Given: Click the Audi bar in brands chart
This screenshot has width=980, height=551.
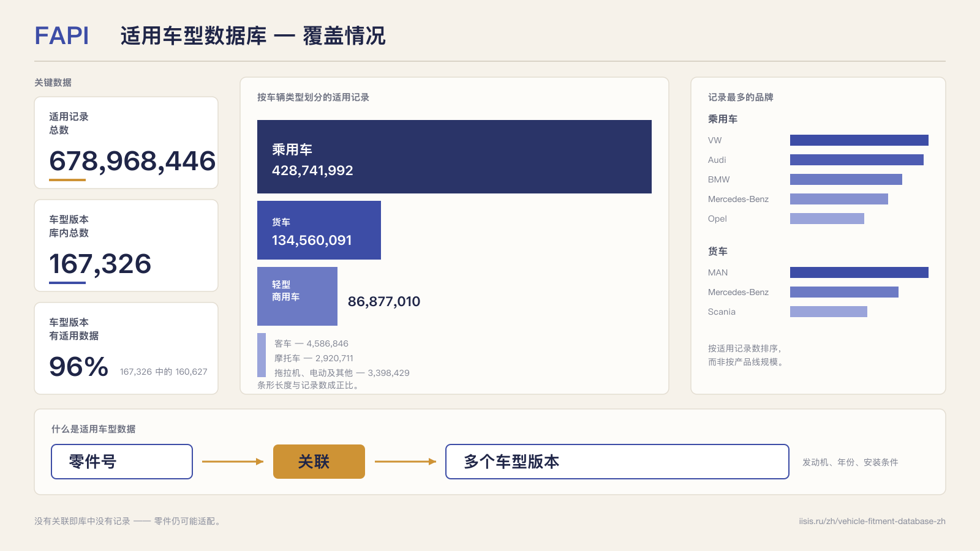Looking at the screenshot, I should 857,160.
